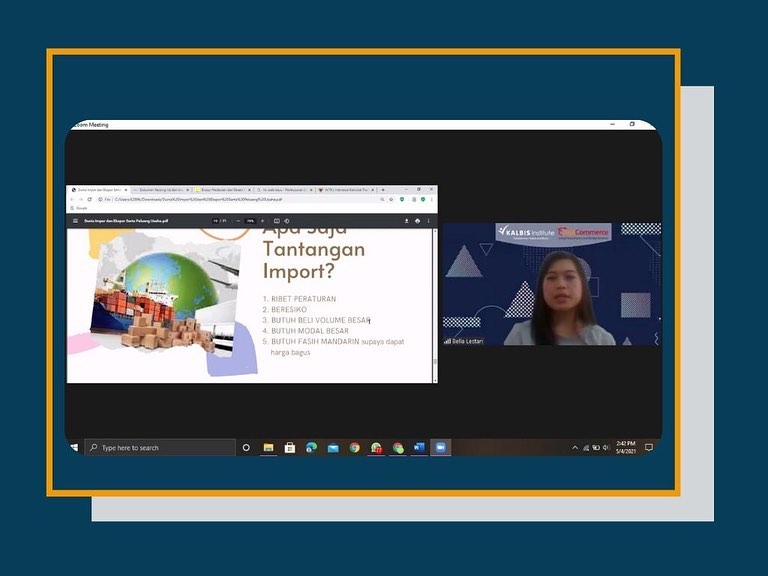Open Chrome from the Windows taskbar
This screenshot has width=768, height=576.
pos(354,448)
